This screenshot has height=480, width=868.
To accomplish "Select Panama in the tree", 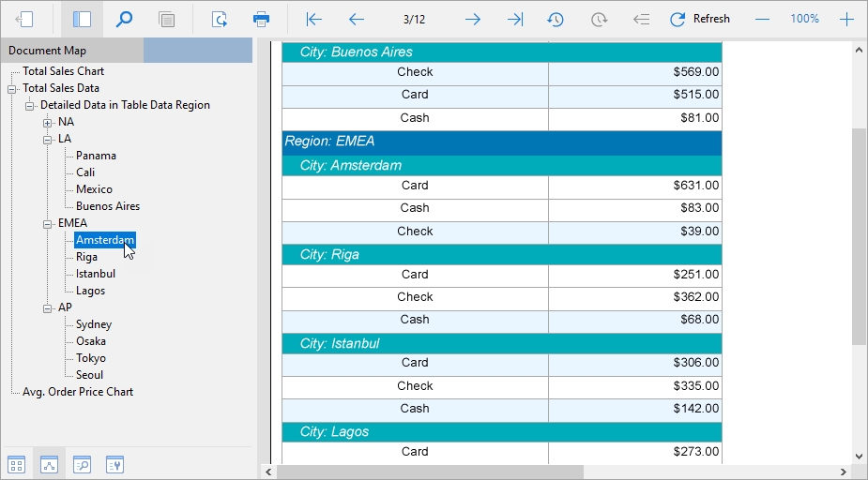I will (96, 156).
